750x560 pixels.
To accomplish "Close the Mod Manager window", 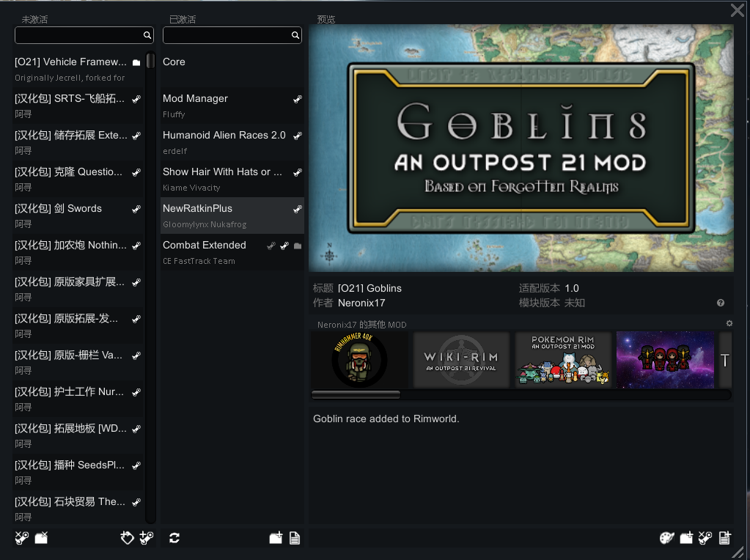I will click(x=737, y=10).
